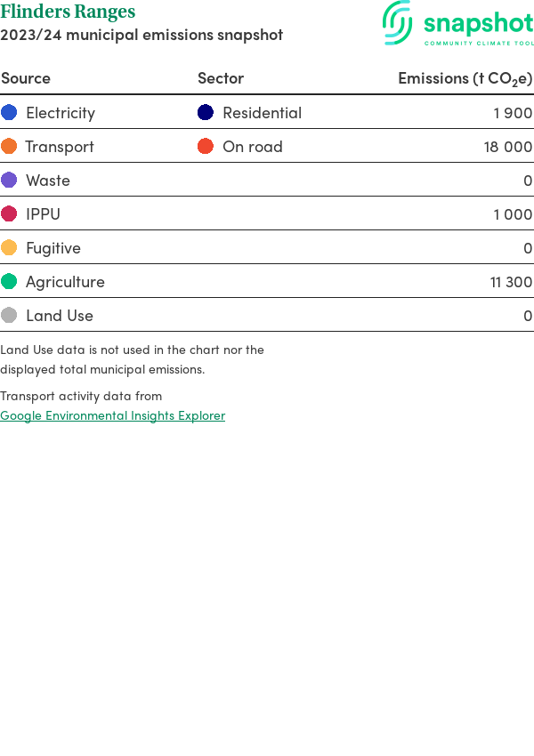Image resolution: width=534 pixels, height=756 pixels.
Task: Click the purple Waste source dot
Action: (x=9, y=180)
